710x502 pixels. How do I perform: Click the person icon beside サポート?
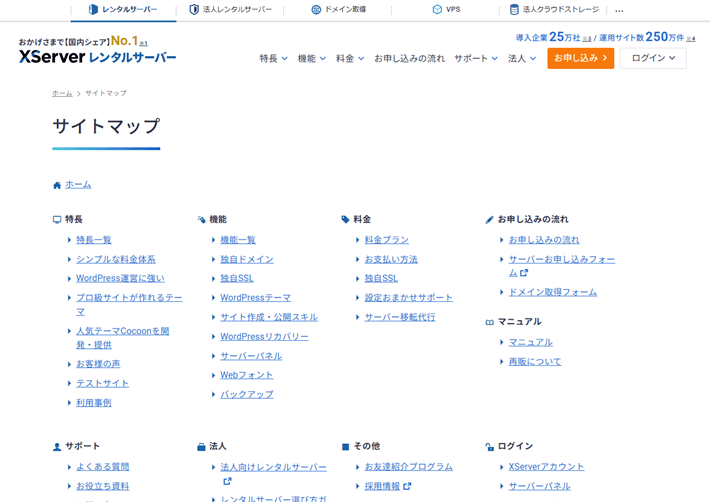(x=57, y=447)
